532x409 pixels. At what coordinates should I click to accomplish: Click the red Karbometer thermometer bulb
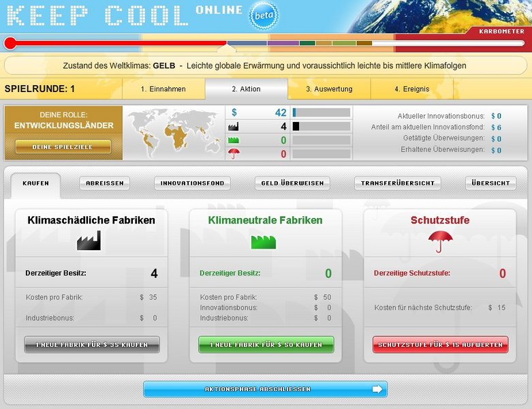coord(10,43)
